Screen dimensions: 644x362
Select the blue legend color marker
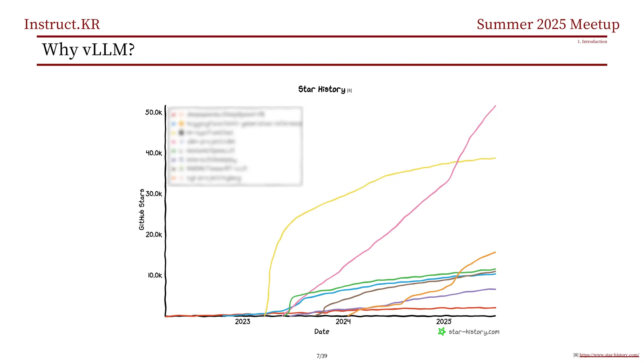173,124
